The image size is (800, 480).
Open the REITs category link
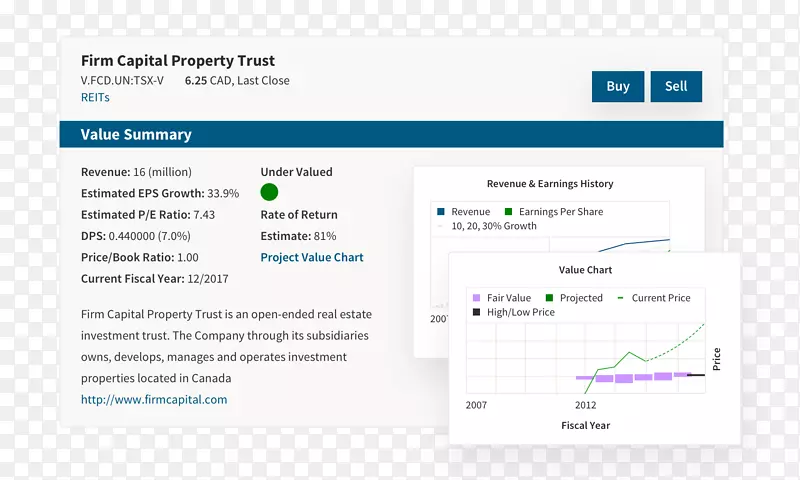(x=95, y=98)
